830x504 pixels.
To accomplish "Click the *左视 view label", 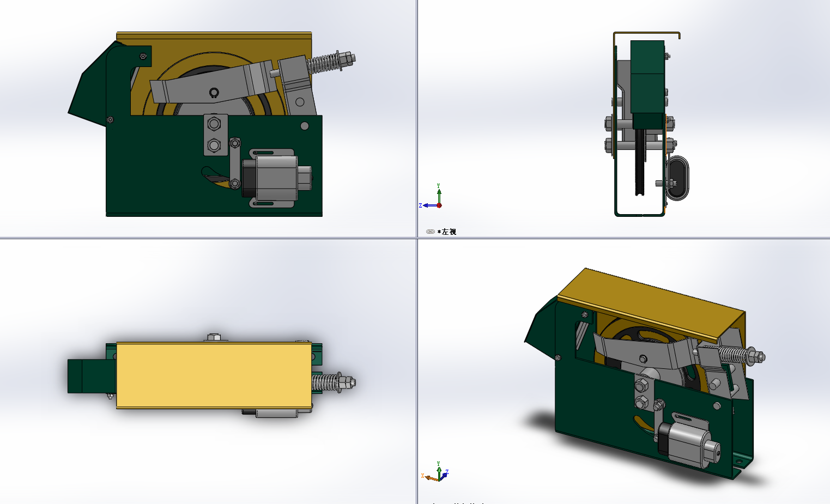I will 447,232.
